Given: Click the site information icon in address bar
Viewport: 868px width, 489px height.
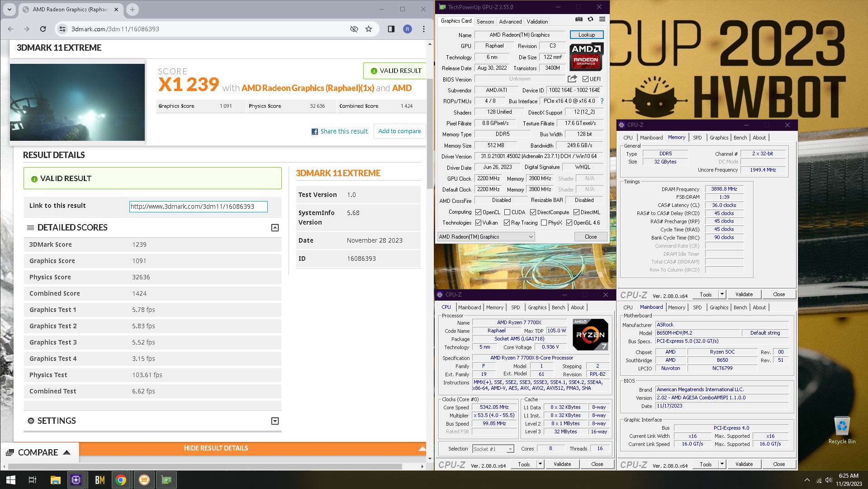Looking at the screenshot, I should (x=62, y=29).
